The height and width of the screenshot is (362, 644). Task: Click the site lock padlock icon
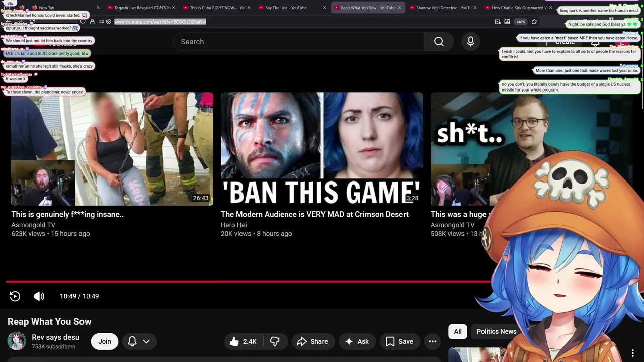coord(92,22)
